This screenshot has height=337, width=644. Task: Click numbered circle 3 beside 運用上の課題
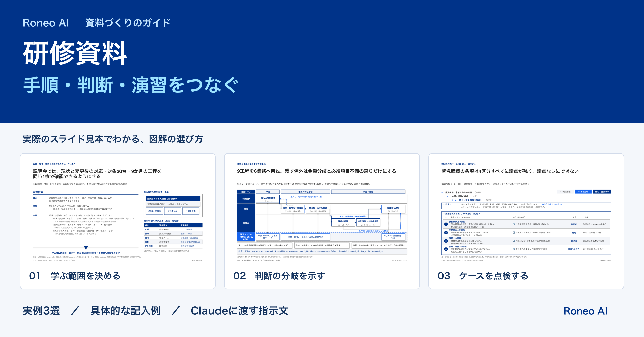click(446, 241)
